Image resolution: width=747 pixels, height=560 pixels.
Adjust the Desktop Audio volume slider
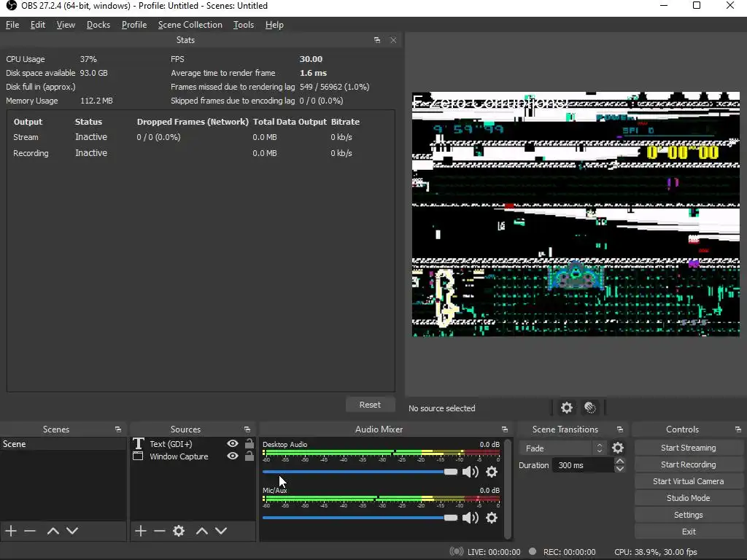click(x=360, y=472)
